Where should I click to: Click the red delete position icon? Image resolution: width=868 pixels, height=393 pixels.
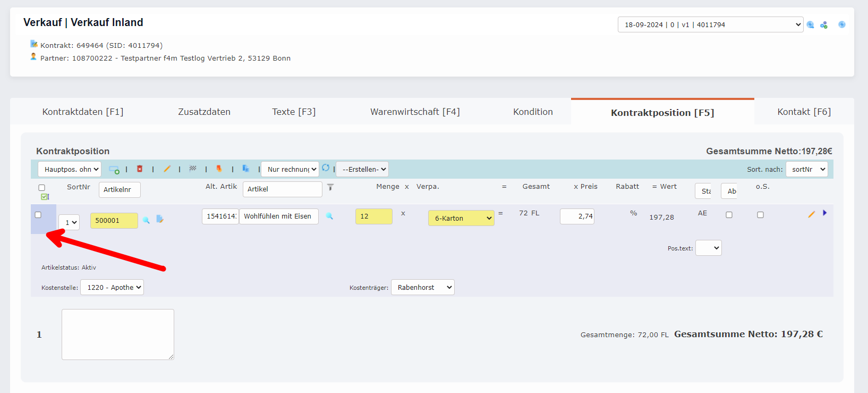coord(140,169)
